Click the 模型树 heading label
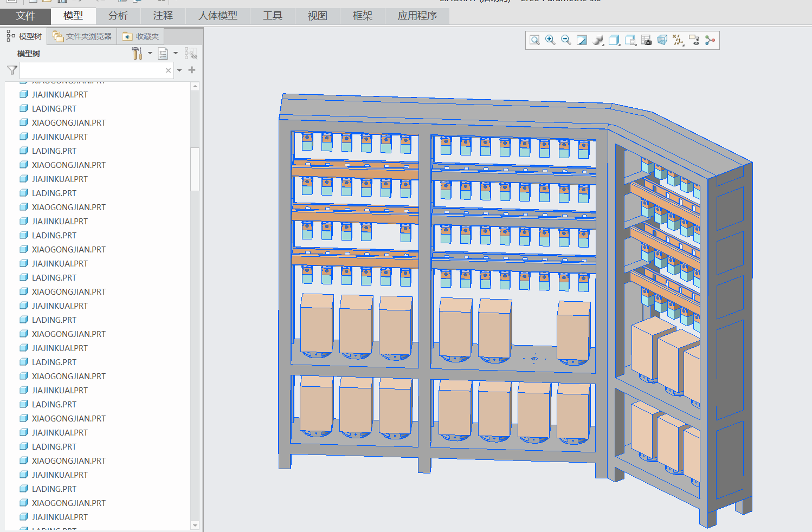Viewport: 812px width, 532px height. [29, 54]
